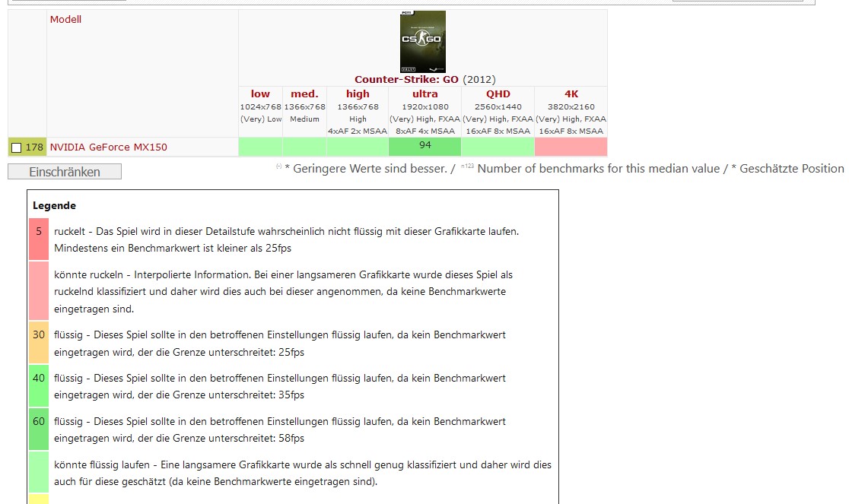This screenshot has width=849, height=504.
Task: Open the Counter-Strike: GO cover thumbnail
Action: (423, 42)
